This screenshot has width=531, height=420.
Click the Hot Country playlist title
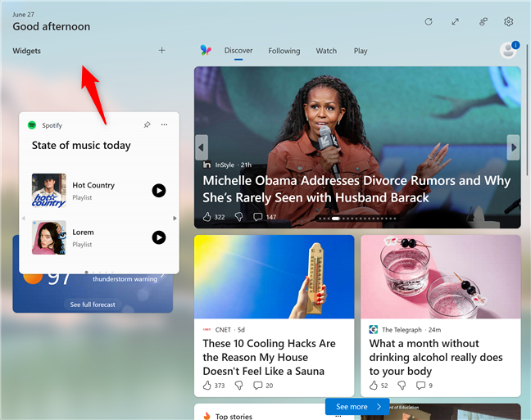(93, 185)
